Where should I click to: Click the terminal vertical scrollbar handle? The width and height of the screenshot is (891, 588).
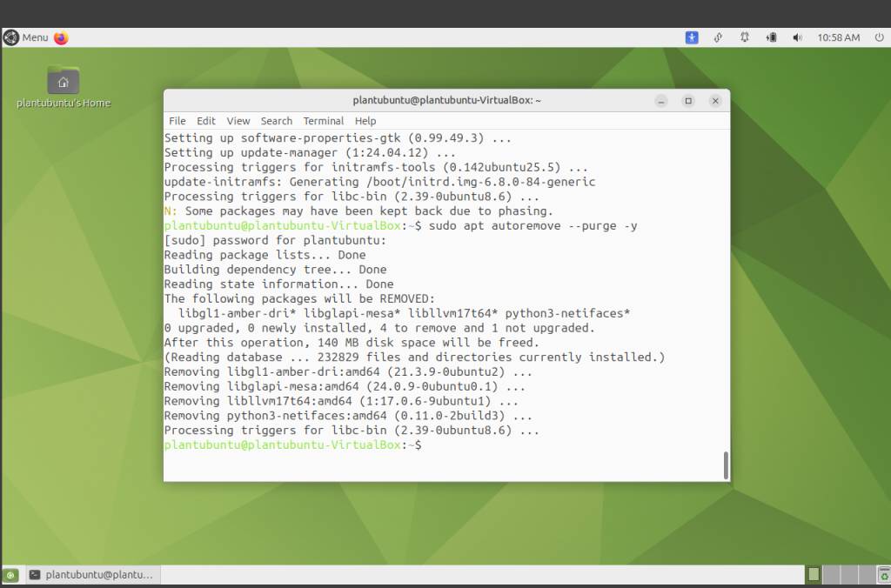pyautogui.click(x=726, y=465)
